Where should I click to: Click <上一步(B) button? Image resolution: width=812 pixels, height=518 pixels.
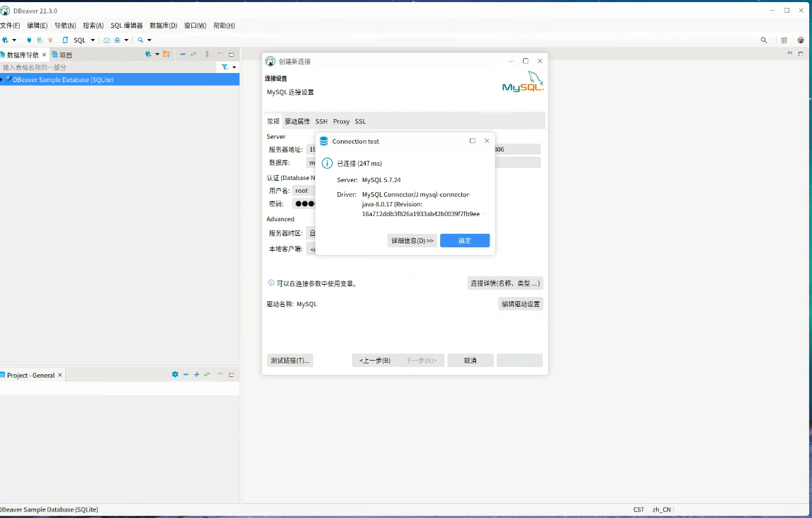[375, 361]
